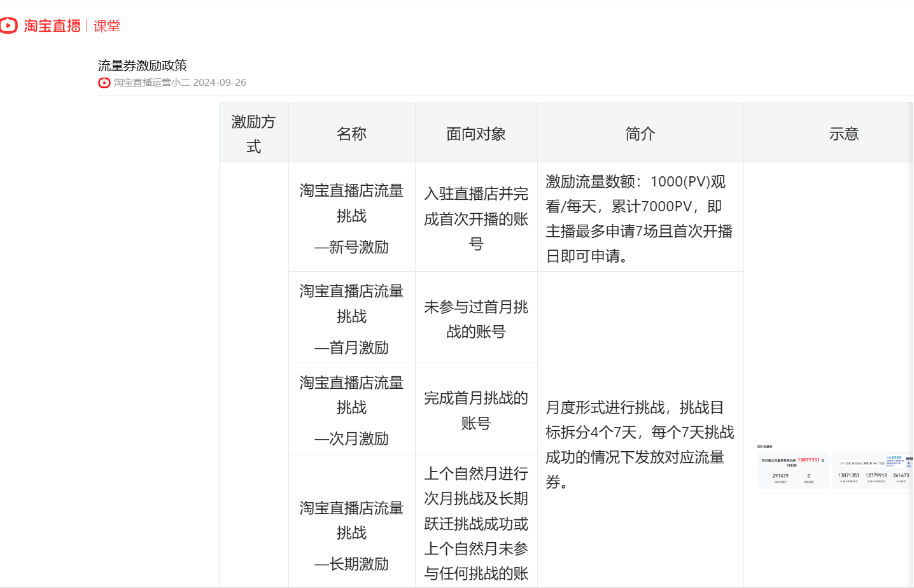Open the traffic coupon example thumbnail image
Viewport: 914px width, 588px height.
click(834, 468)
